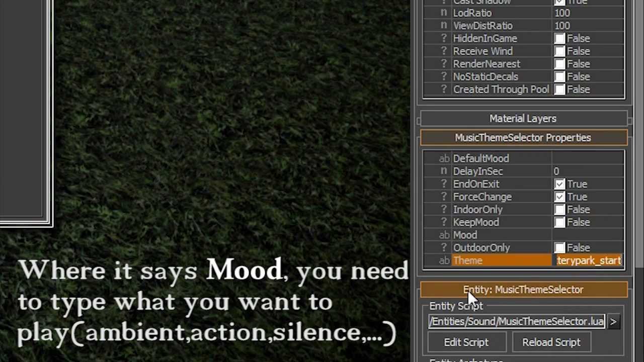Click the ab type icon beside DefaultMood
This screenshot has height=362, width=644.
[x=444, y=159]
